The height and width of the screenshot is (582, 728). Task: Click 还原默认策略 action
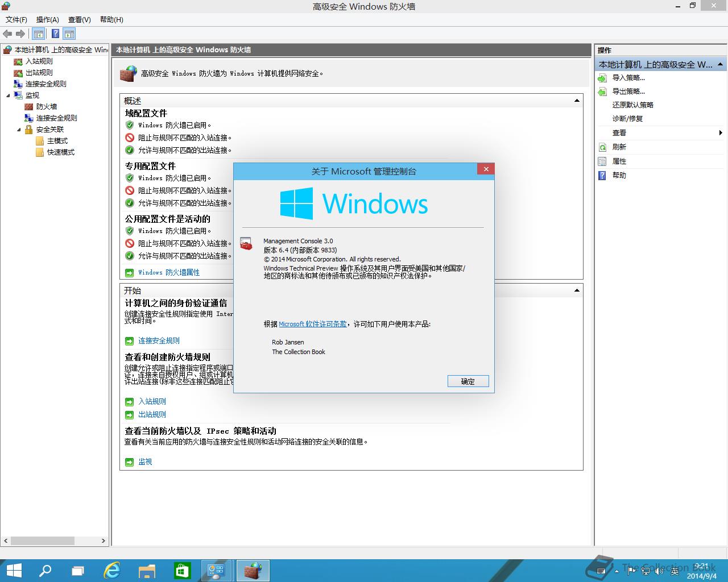tap(633, 105)
